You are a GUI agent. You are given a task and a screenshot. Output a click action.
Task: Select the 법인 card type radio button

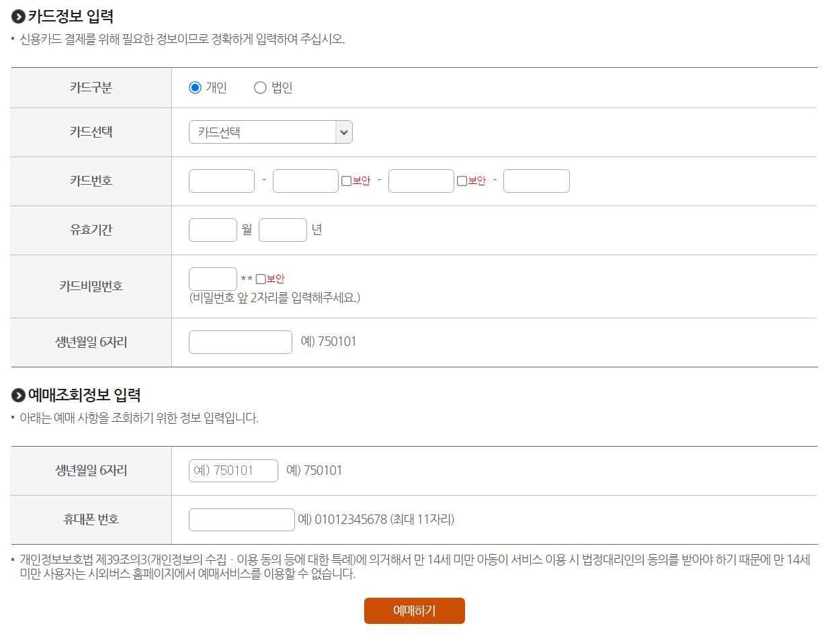tap(260, 87)
